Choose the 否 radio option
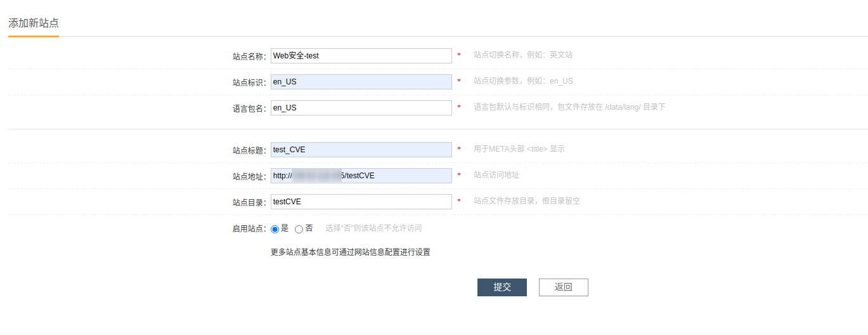868x335 pixels. [299, 229]
